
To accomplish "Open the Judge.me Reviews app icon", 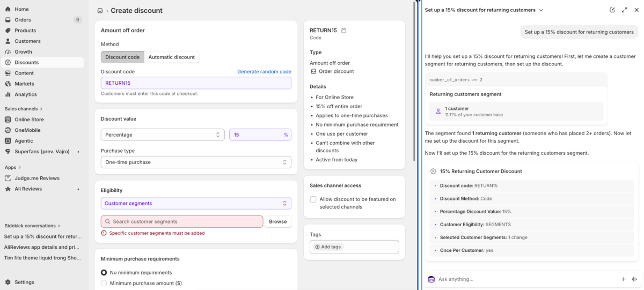I will 8,178.
